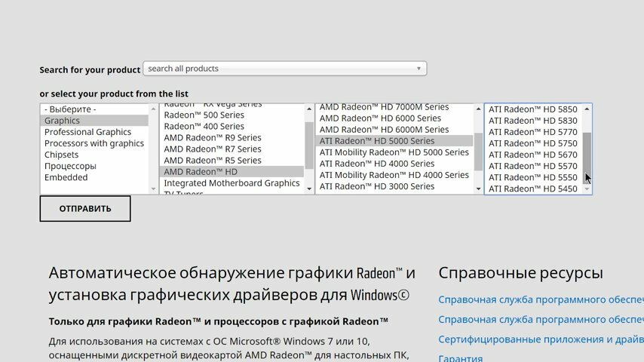Viewport: 644px width, 362px height.
Task: Click scroll-down arrow of the category list
Action: [153, 189]
